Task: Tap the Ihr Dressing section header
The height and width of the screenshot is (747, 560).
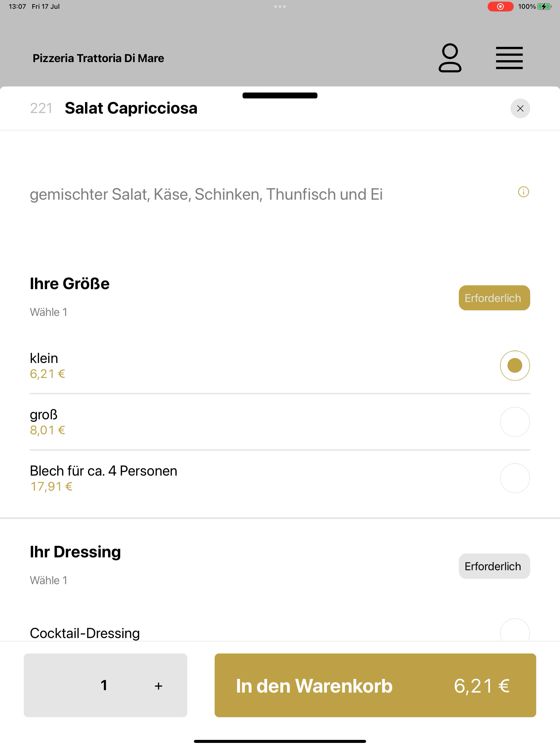Action: 75,552
